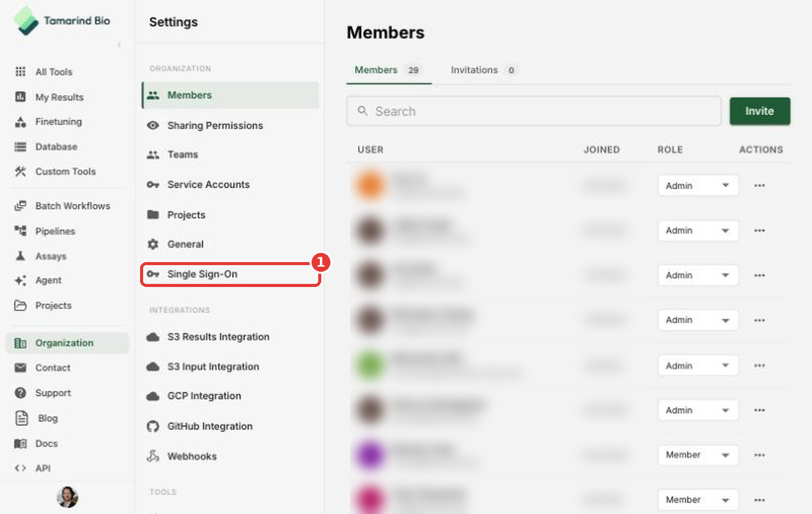Open the role dropdown for green-avatar user
This screenshot has height=514, width=812.
tap(698, 366)
